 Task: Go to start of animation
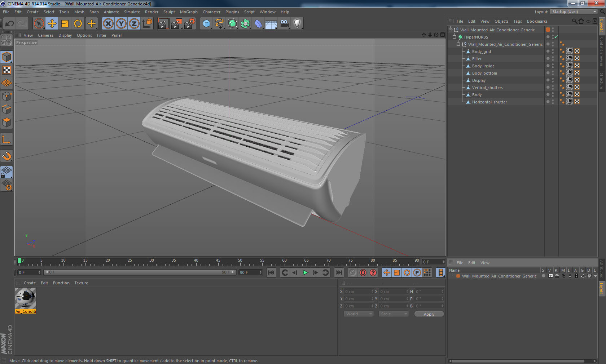[x=271, y=272]
